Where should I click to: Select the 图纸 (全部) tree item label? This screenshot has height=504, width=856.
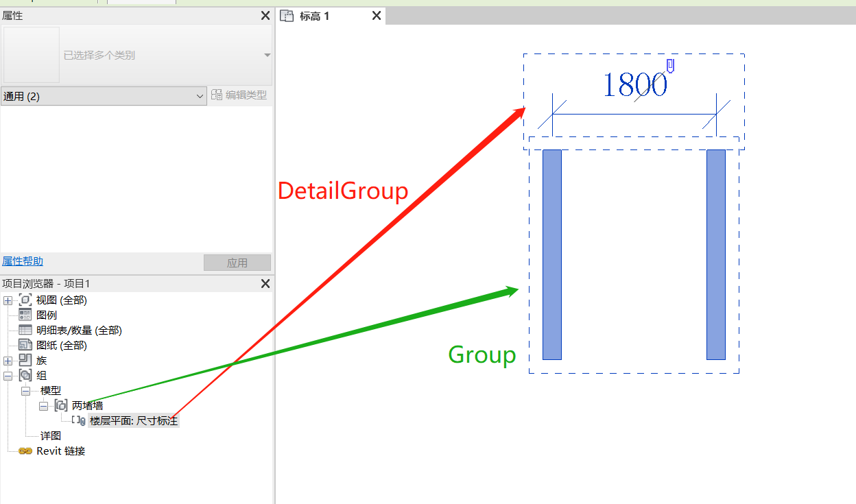pyautogui.click(x=62, y=345)
